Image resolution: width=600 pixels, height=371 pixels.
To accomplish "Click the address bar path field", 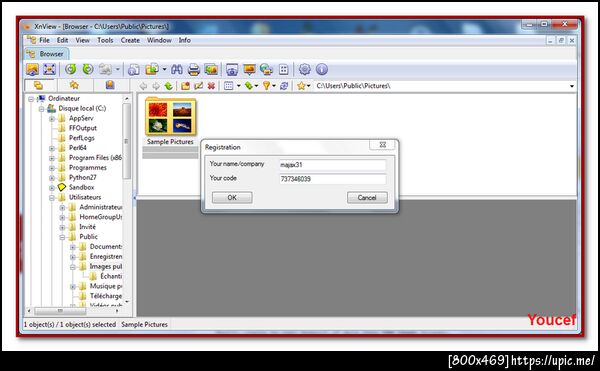I will click(440, 86).
